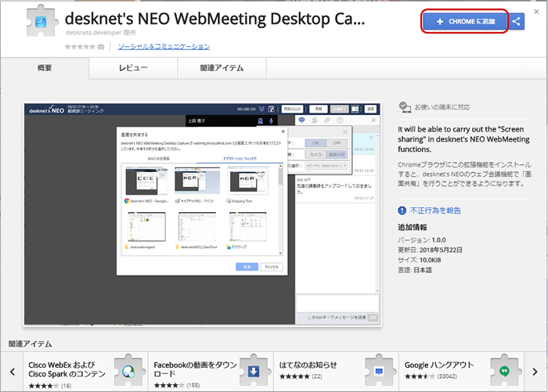Show next related items with right arrow
This screenshot has width=548, height=392.
tap(535, 372)
